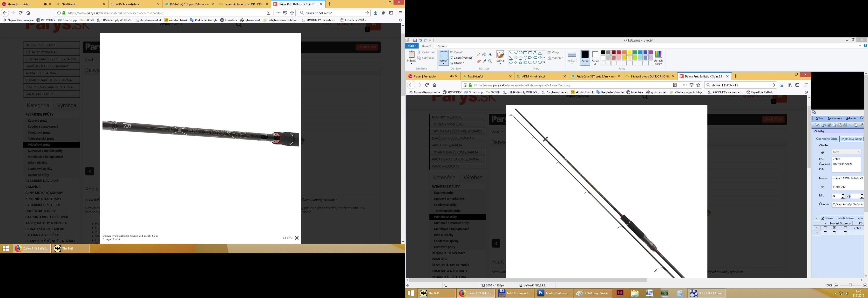Open POHODA E1 from the taskbar

(x=707, y=293)
